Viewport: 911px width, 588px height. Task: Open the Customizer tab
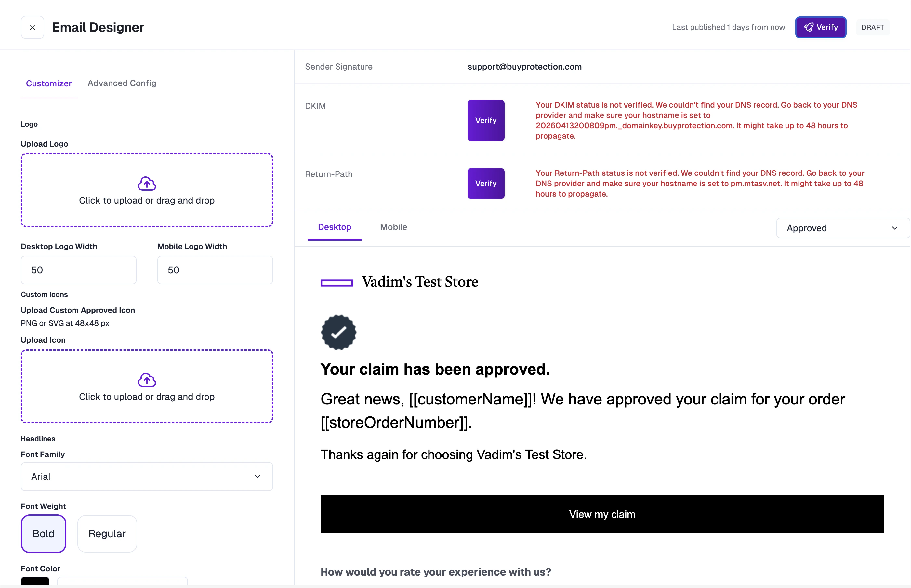(x=48, y=83)
